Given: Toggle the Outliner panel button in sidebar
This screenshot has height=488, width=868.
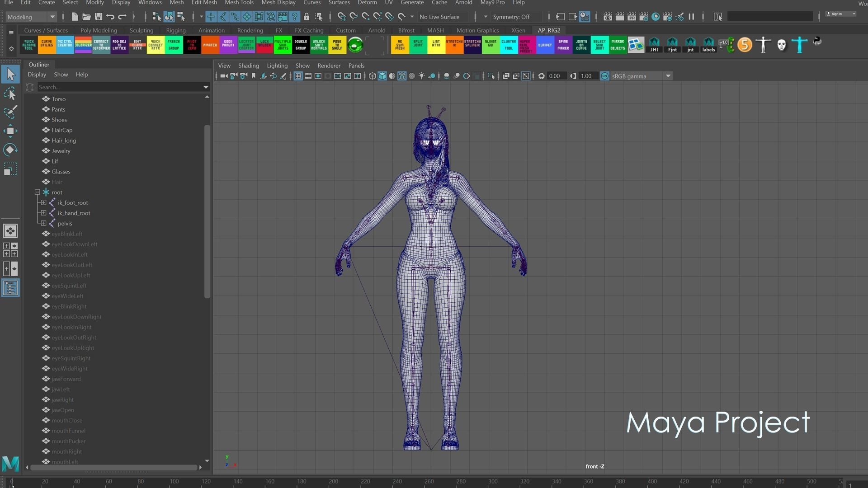Looking at the screenshot, I should coord(10,288).
